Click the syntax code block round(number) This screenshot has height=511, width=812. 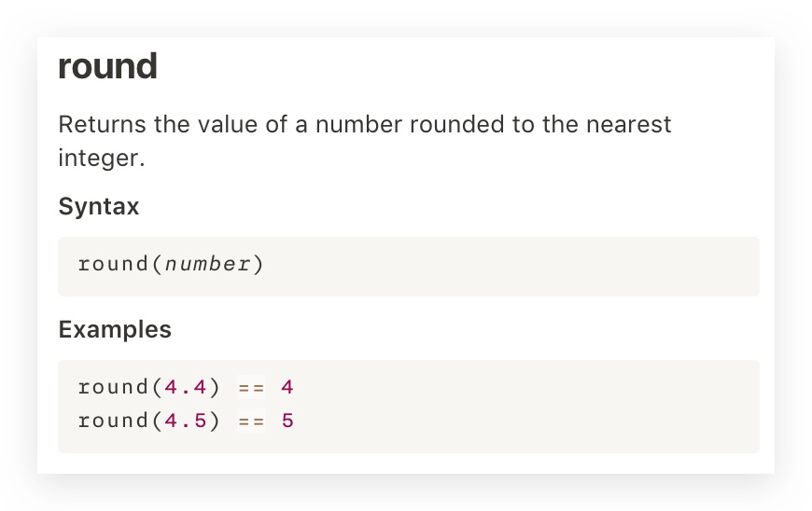pyautogui.click(x=409, y=267)
